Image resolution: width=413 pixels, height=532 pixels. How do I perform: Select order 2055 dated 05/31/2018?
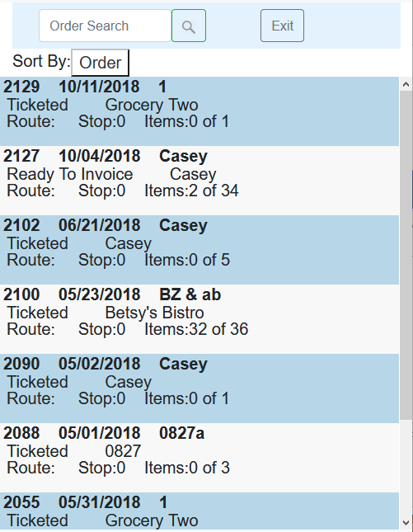click(x=199, y=511)
